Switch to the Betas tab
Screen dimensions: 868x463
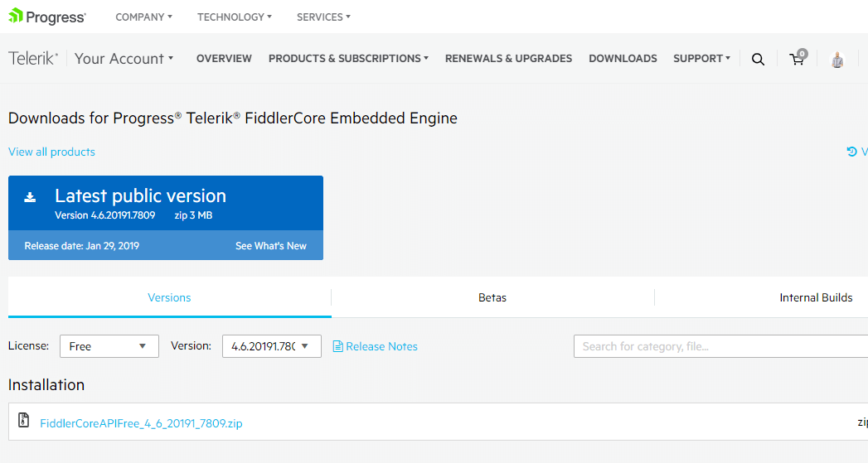[492, 297]
